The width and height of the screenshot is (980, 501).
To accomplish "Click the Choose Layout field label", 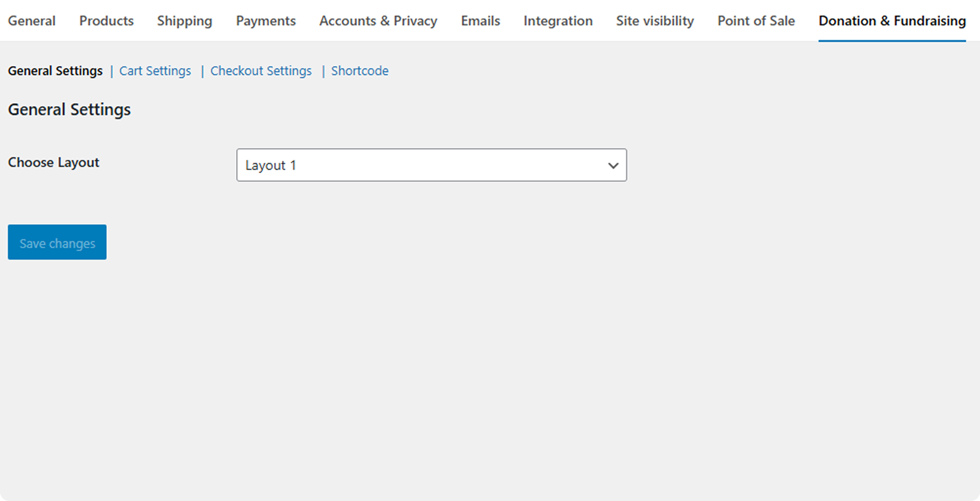I will pos(53,162).
